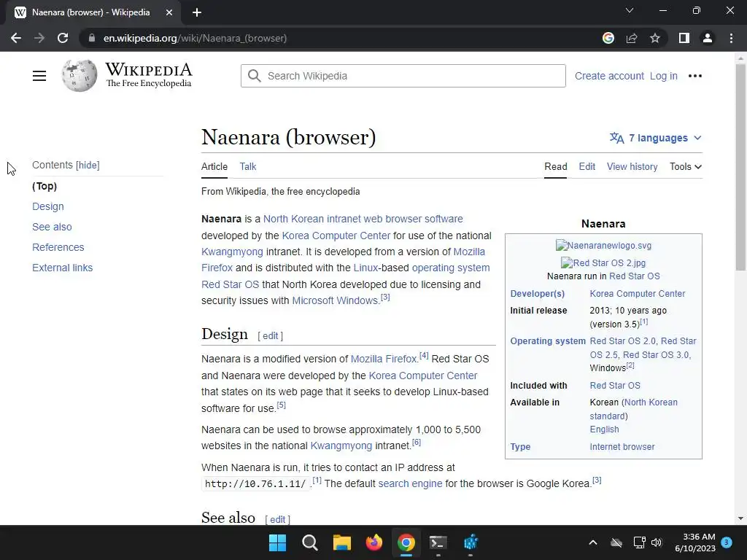Open Windows taskbar search
This screenshot has width=747, height=560.
pyautogui.click(x=309, y=542)
